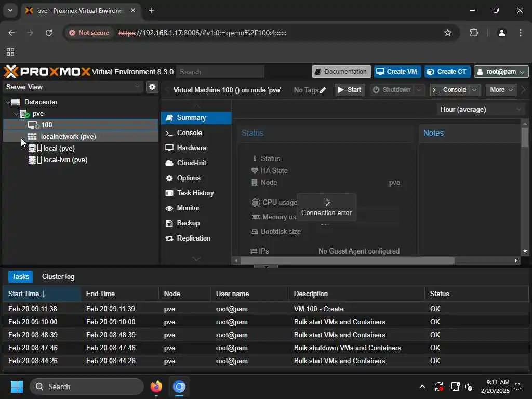
Task: Open the Hardware section
Action: point(196,148)
